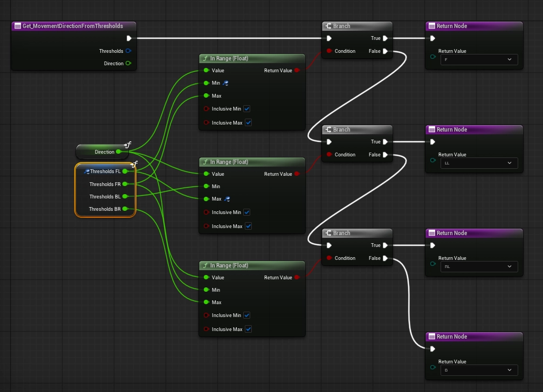Click the link icon beside Thresholds FL
This screenshot has height=392, width=543.
pos(87,171)
